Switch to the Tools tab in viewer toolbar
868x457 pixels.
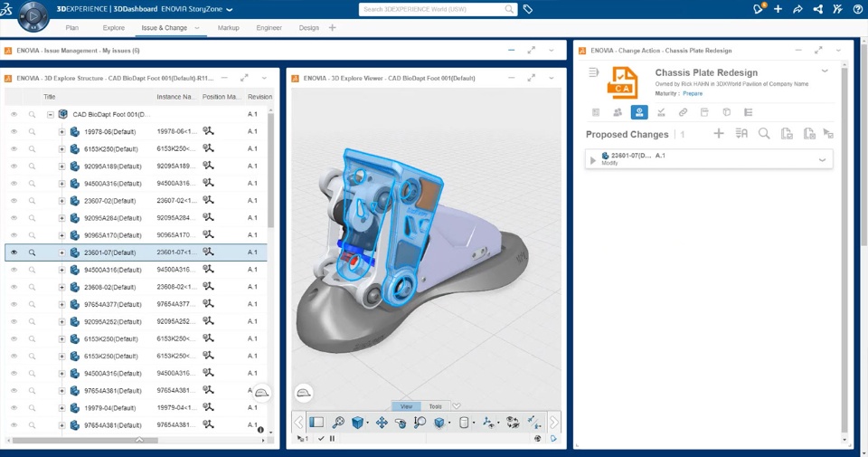click(x=436, y=406)
